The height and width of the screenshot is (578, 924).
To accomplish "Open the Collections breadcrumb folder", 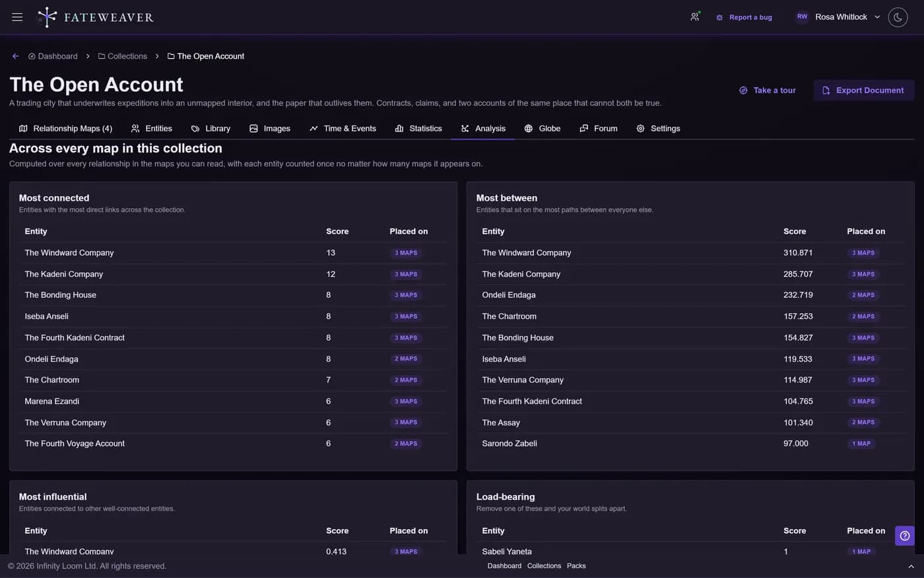I will point(123,56).
